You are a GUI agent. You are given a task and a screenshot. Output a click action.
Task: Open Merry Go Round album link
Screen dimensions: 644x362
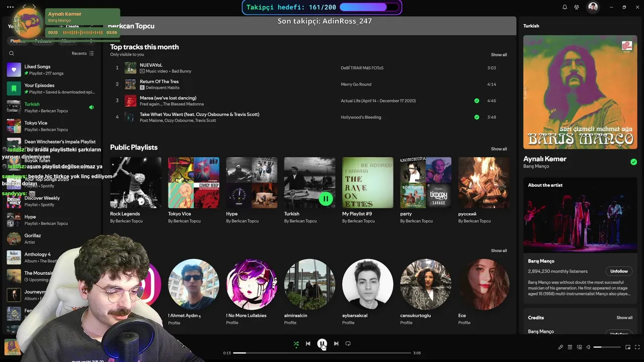tap(356, 84)
